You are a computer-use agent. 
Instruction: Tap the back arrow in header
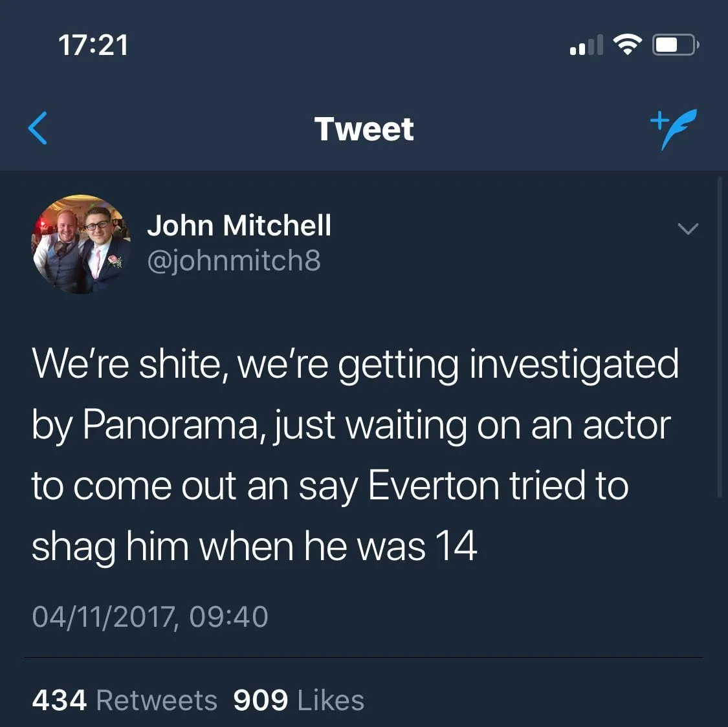coord(38,128)
